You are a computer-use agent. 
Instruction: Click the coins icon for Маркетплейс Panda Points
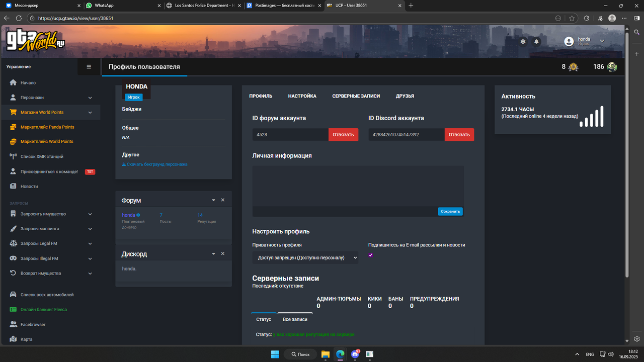point(14,127)
